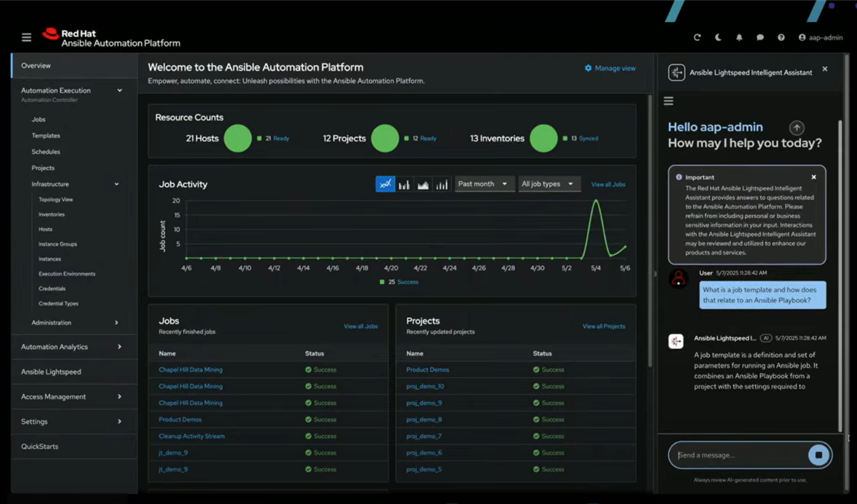
Task: Open project proj_demo_10
Action: (425, 386)
